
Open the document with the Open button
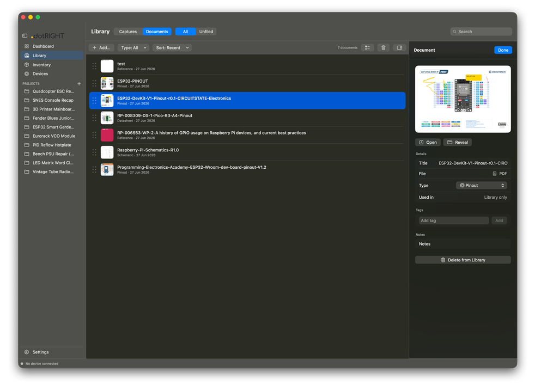click(428, 143)
